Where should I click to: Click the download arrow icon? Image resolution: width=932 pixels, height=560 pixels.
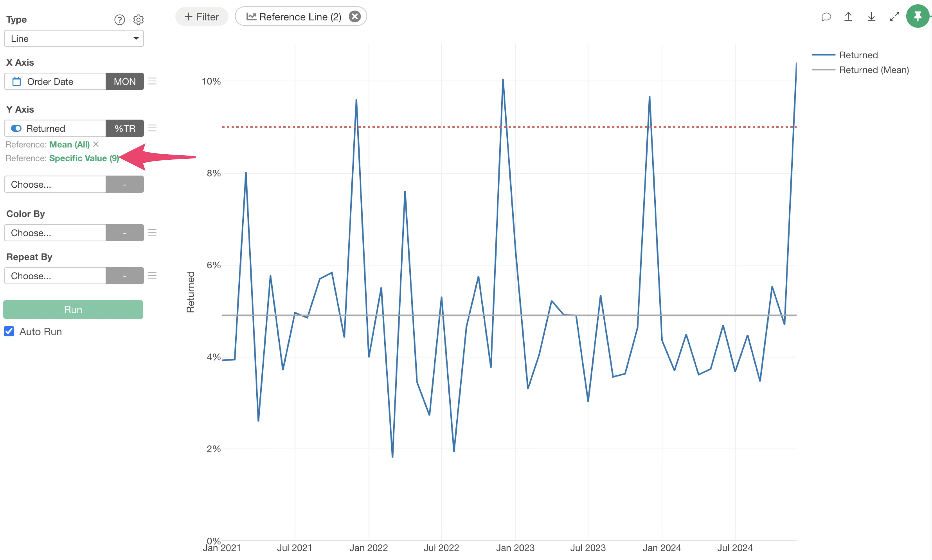click(871, 17)
